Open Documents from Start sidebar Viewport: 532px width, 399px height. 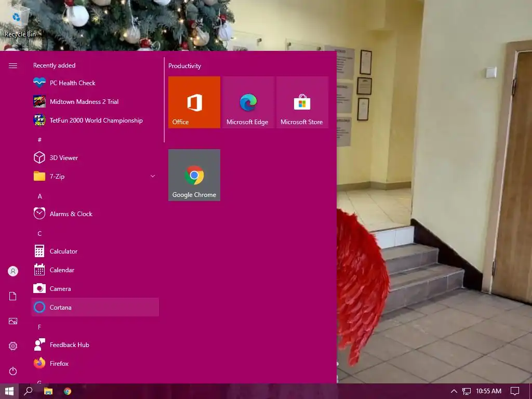tap(13, 296)
